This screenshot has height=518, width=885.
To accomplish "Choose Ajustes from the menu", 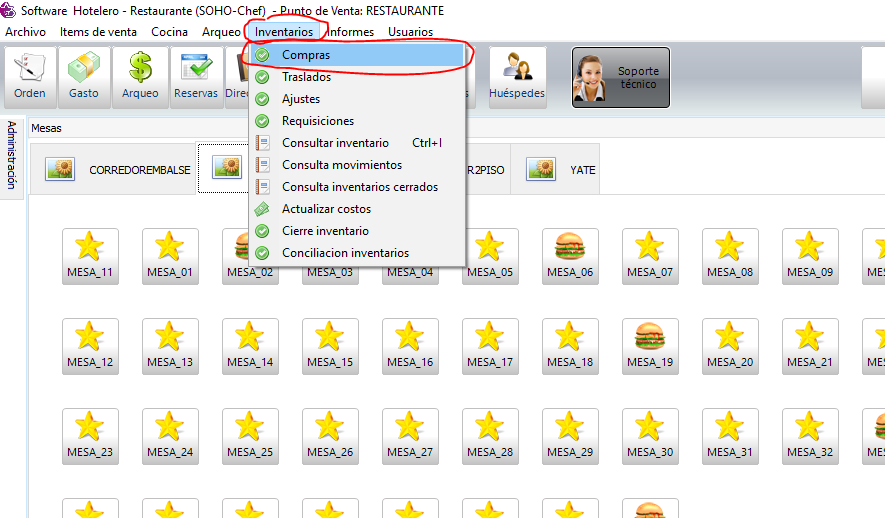I will click(x=301, y=99).
